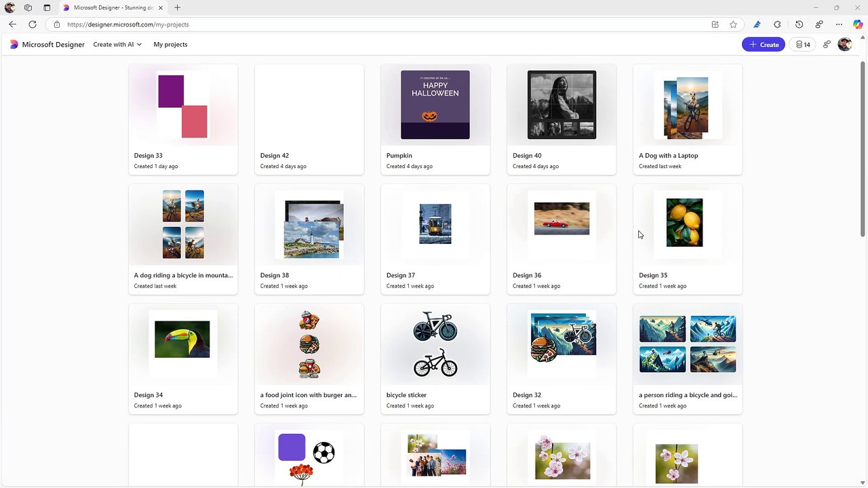
Task: Click the browser toolbar icon beside the history clock
Action: point(819,24)
